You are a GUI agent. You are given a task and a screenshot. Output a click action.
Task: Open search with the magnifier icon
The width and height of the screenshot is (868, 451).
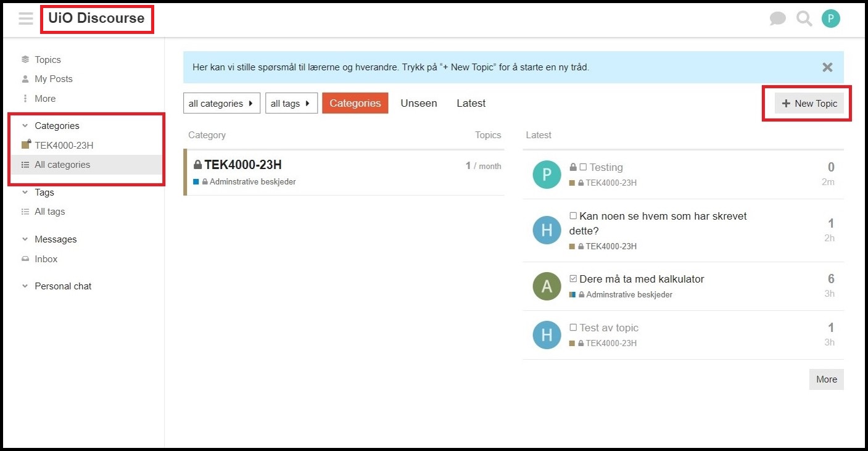[x=804, y=19]
